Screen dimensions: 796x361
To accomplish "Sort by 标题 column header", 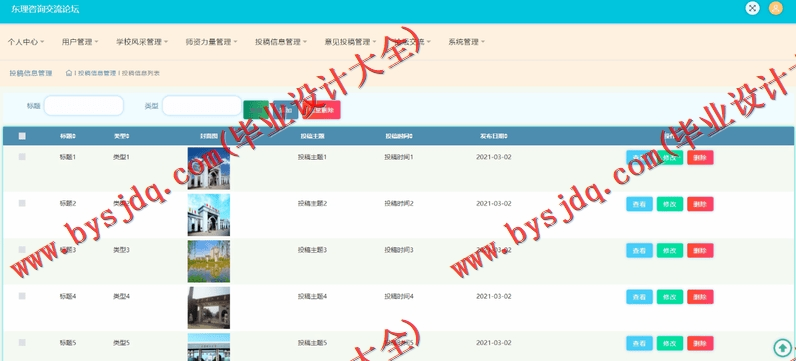I will click(x=68, y=136).
